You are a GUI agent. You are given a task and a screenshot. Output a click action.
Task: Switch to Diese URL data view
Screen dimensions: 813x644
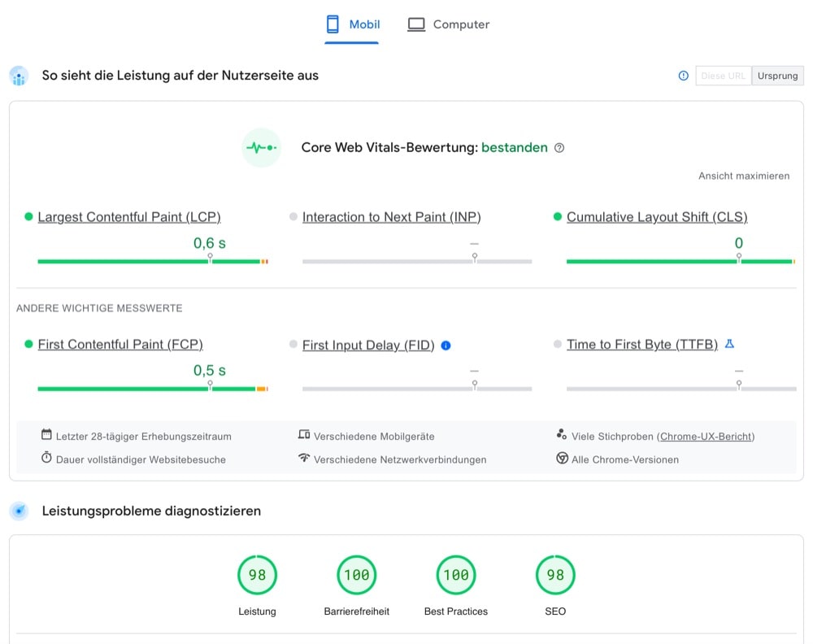tap(723, 76)
